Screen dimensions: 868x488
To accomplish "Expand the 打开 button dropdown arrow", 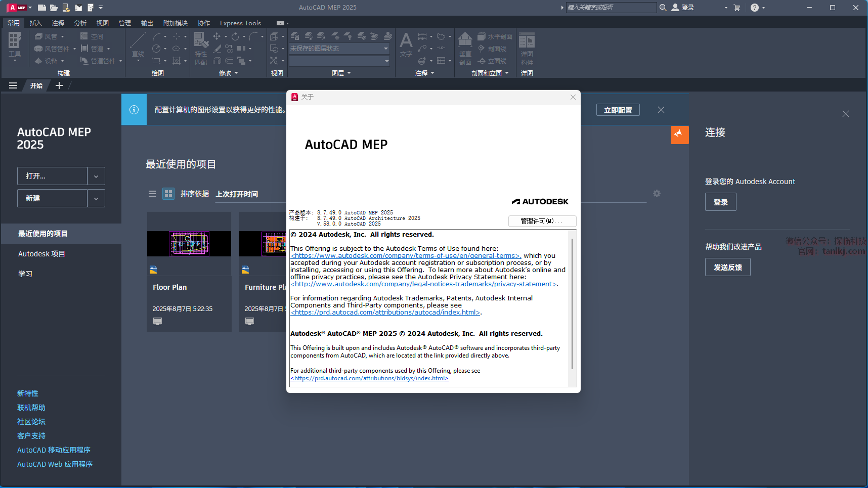I will click(x=96, y=176).
